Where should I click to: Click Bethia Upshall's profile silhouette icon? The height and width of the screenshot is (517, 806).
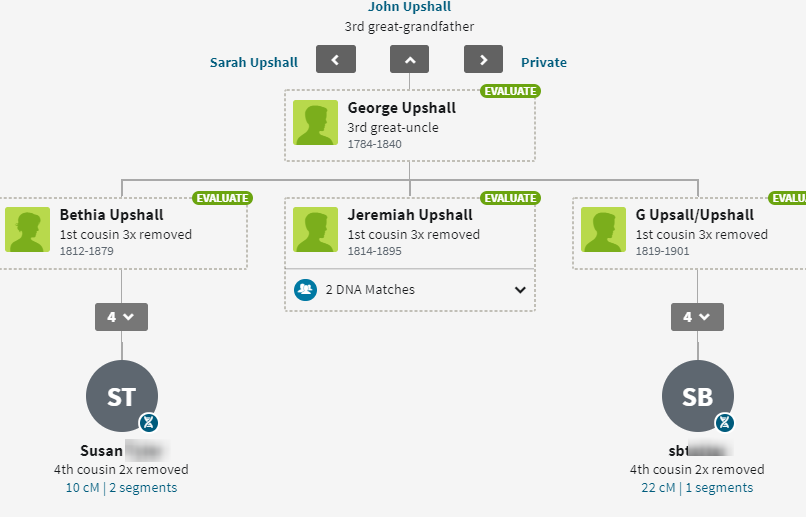click(x=27, y=230)
